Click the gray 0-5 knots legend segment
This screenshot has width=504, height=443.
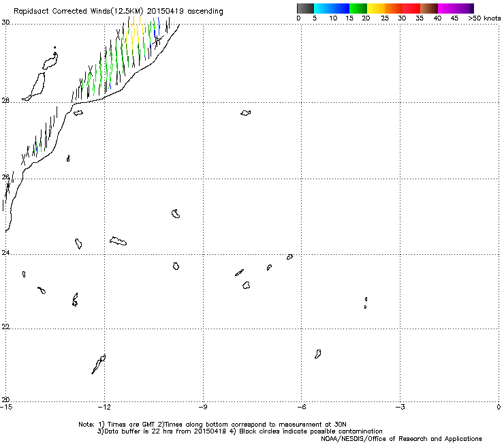[305, 8]
